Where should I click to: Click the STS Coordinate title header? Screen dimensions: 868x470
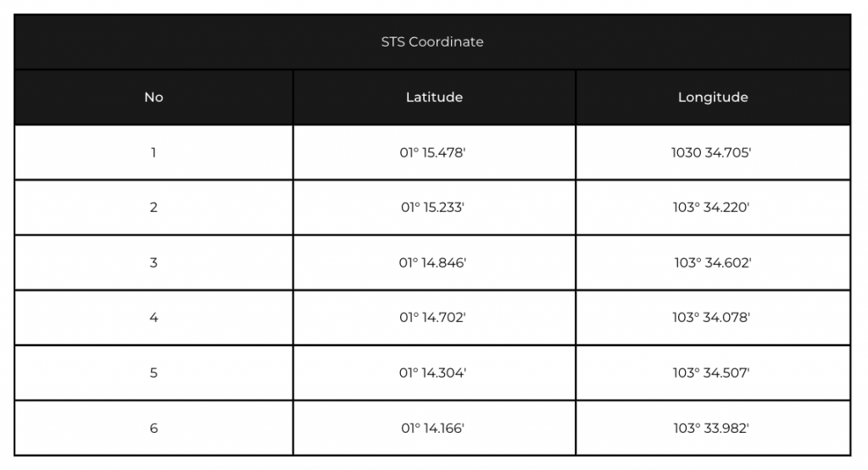432,41
